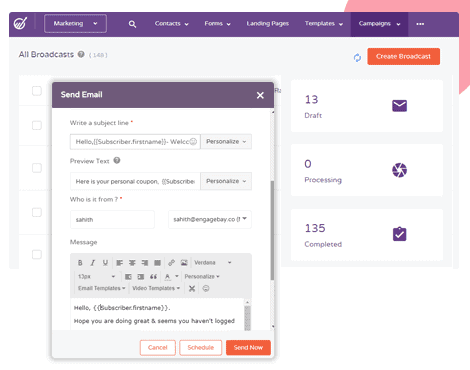The image size is (470, 370).
Task: Toggle underline formatting
Action: pyautogui.click(x=105, y=263)
